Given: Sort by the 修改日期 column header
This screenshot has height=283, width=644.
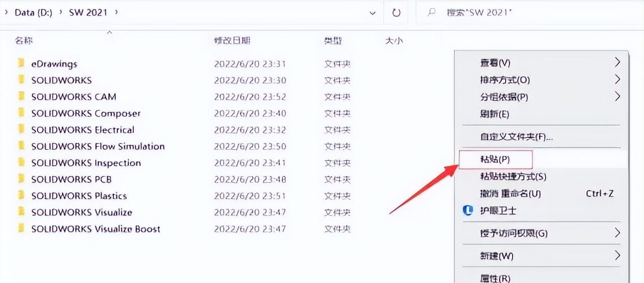Looking at the screenshot, I should pos(232,41).
